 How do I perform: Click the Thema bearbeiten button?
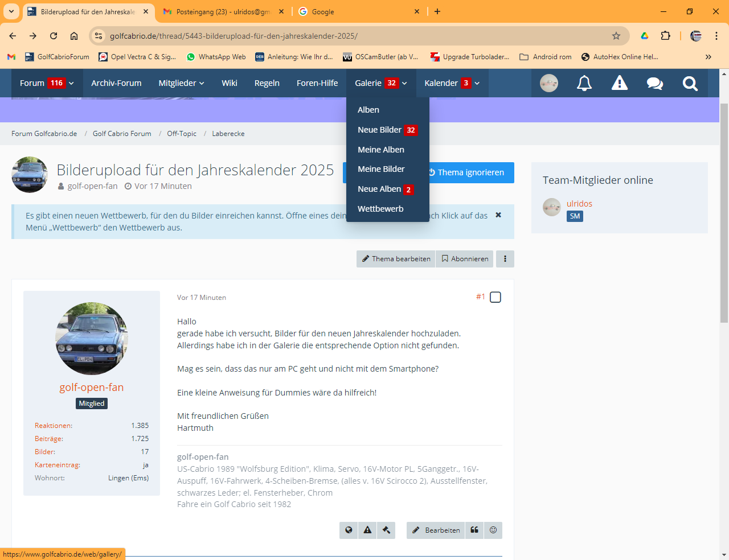[x=396, y=259]
